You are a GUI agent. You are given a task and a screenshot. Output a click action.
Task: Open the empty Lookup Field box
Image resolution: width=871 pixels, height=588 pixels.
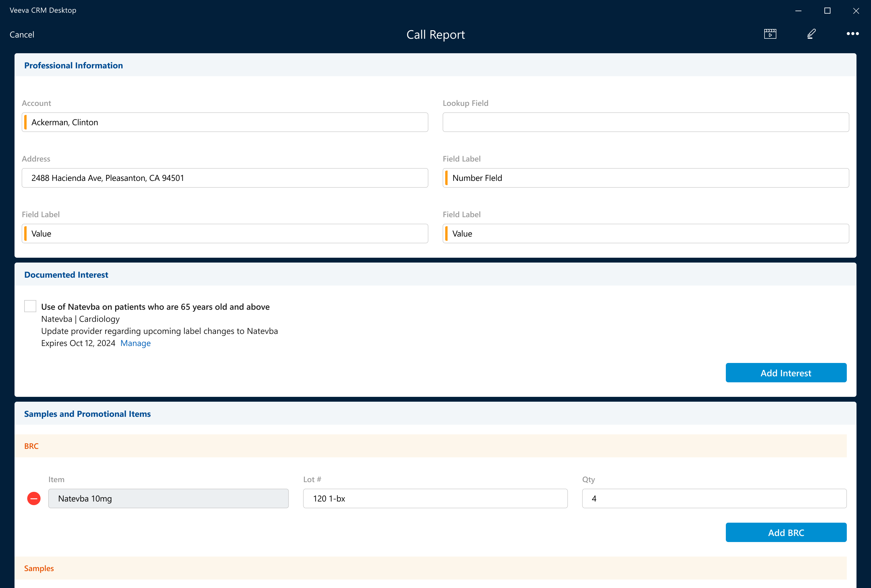click(645, 122)
